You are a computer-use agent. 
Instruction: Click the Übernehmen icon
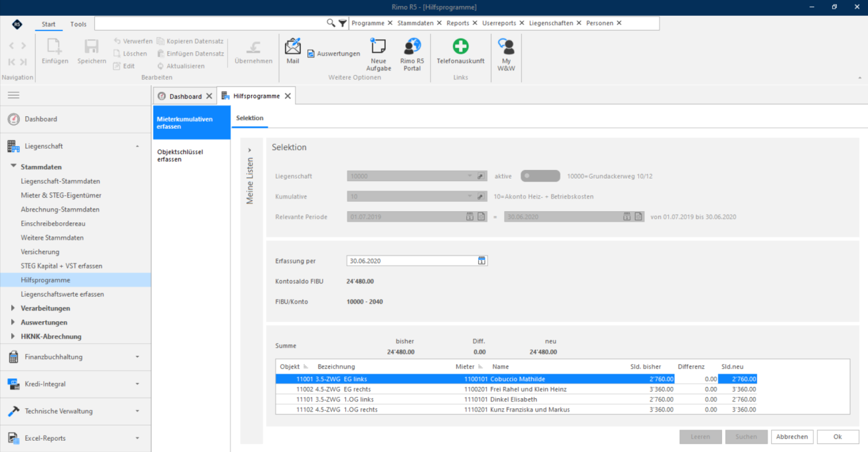tap(253, 46)
